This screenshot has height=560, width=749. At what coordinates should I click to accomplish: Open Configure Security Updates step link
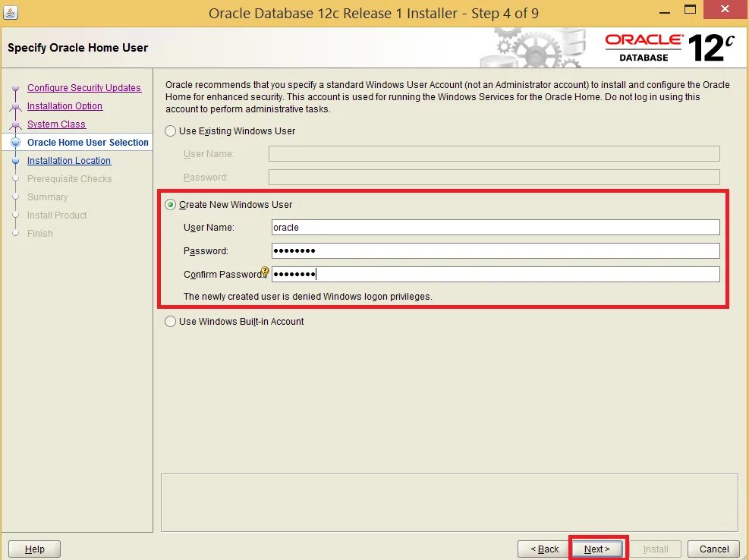84,88
